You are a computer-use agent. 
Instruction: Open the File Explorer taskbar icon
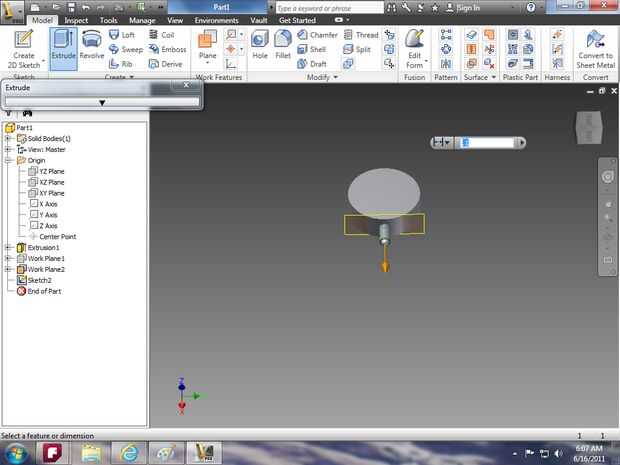click(91, 453)
